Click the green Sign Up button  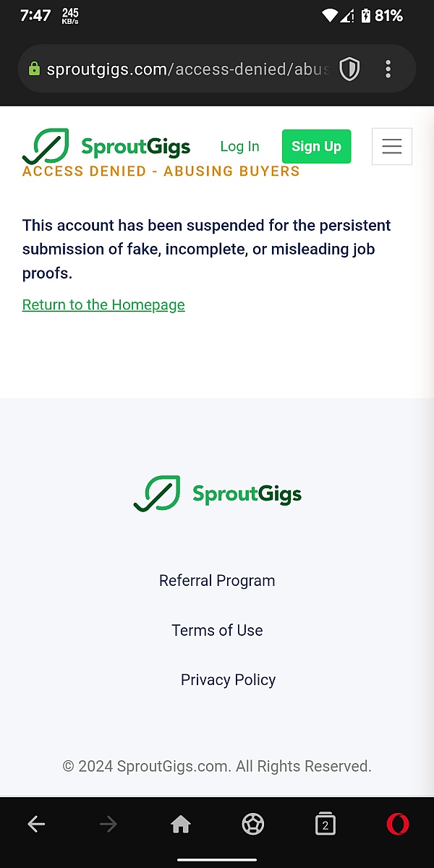316,146
